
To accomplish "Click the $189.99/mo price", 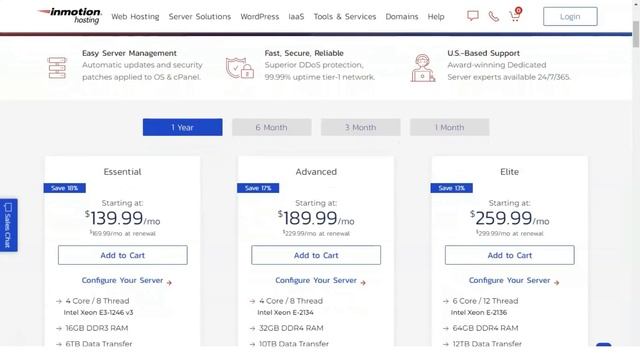I will tap(316, 218).
